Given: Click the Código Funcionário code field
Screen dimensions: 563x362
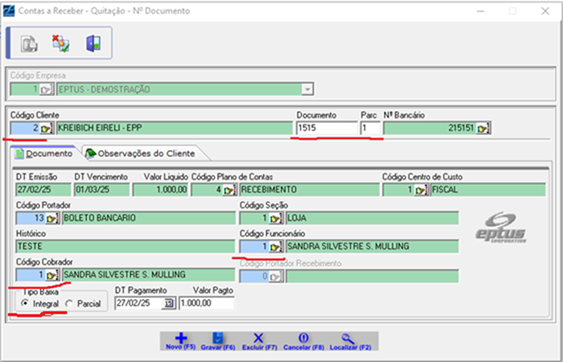Looking at the screenshot, I should [255, 247].
